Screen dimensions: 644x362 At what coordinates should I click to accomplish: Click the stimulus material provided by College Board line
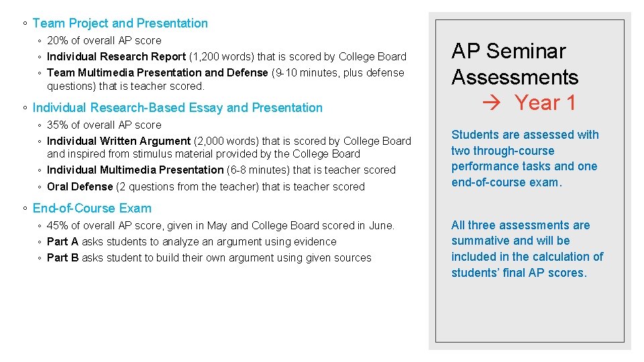[203, 154]
